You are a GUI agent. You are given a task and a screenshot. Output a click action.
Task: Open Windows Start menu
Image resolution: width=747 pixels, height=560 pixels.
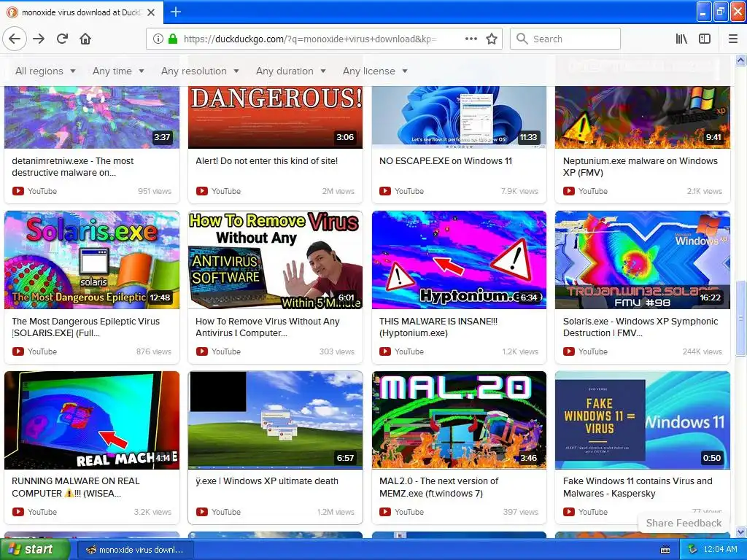click(x=34, y=550)
